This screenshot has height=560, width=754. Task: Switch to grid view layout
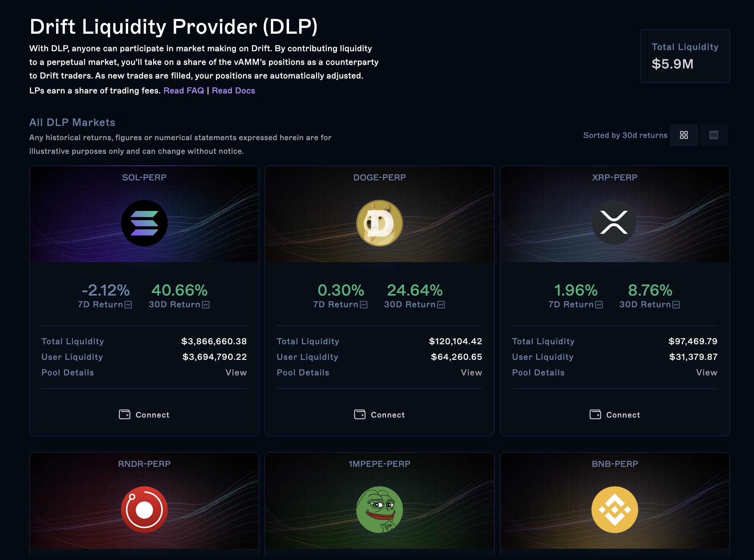[x=684, y=135]
